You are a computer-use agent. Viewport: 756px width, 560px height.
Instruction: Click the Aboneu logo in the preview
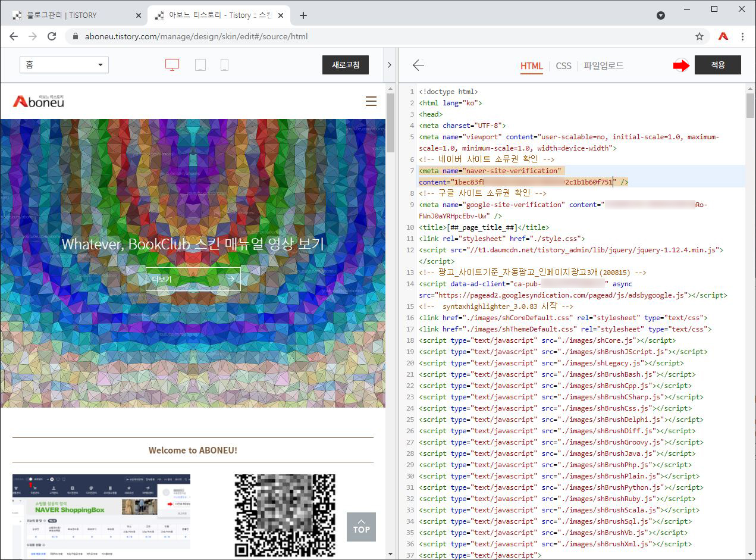click(x=39, y=101)
